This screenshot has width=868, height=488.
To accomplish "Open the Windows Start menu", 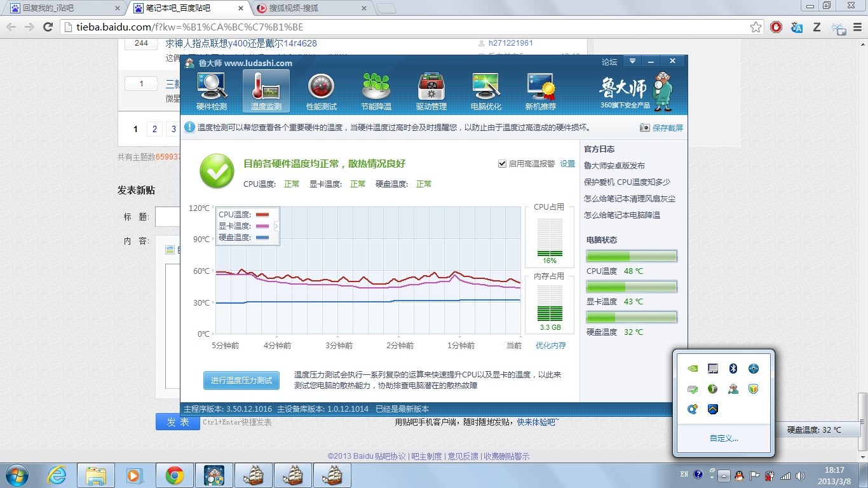I will click(17, 475).
